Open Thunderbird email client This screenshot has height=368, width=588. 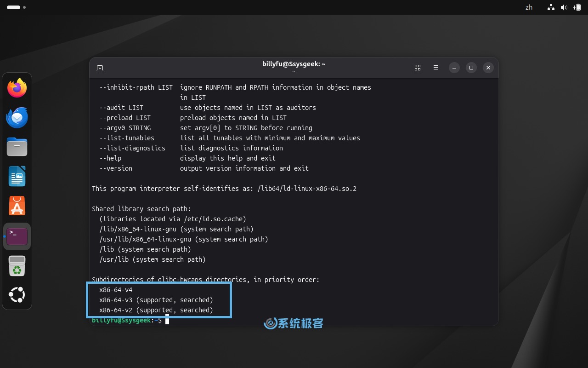point(17,117)
